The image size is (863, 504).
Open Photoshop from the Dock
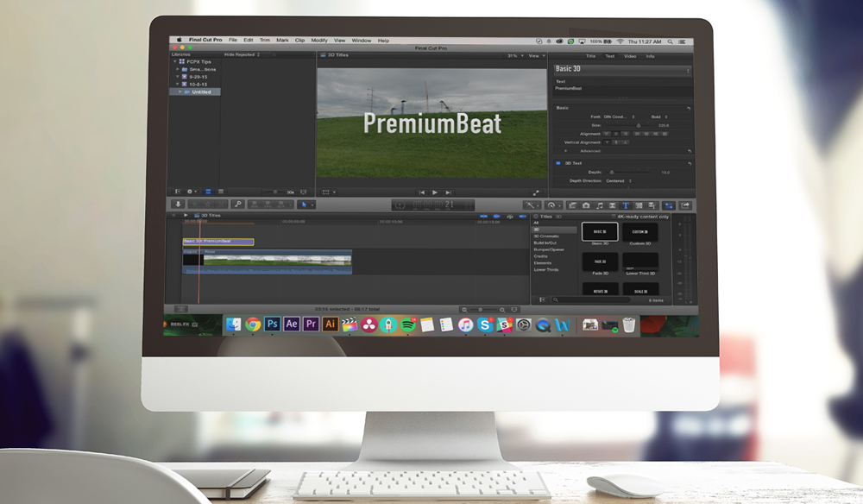272,324
